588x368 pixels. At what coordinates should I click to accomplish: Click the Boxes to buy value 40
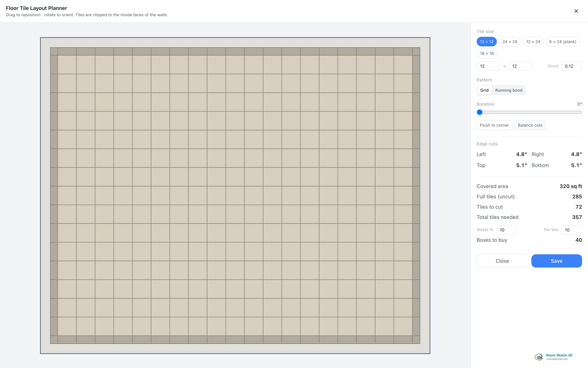pos(578,240)
